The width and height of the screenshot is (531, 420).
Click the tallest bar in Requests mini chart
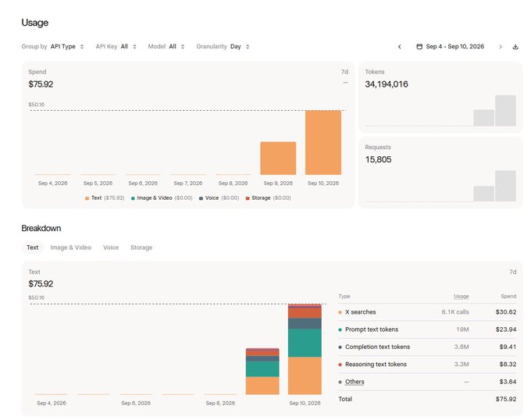505,186
